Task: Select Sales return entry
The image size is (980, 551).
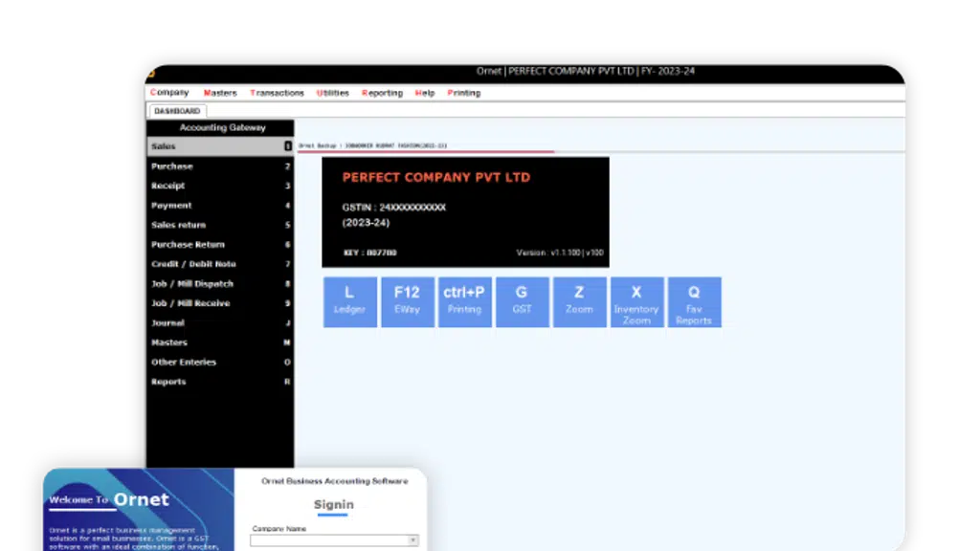Action: click(220, 225)
